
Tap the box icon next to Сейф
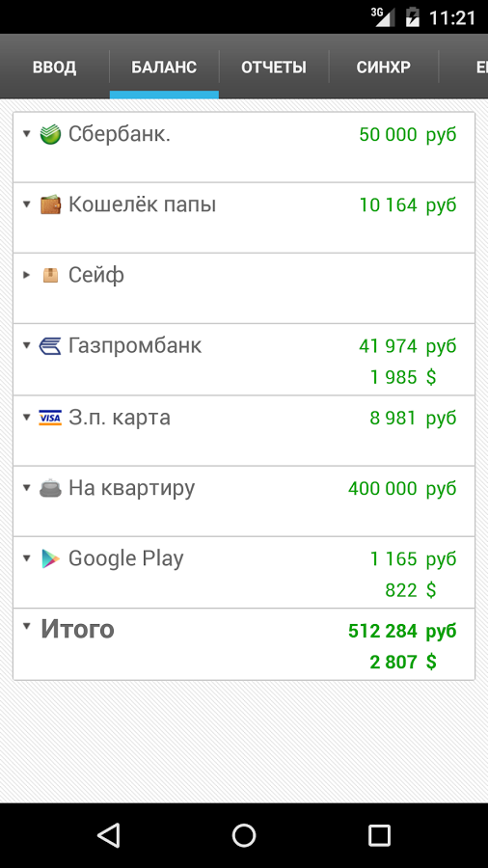50,275
